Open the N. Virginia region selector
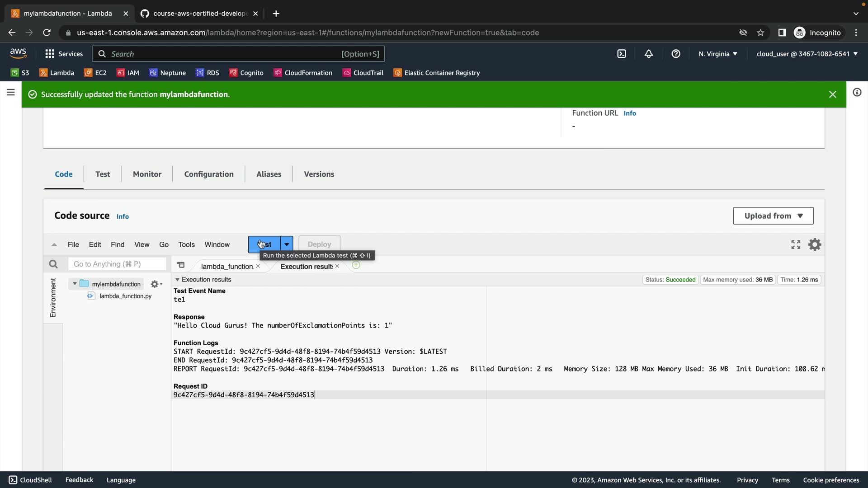The image size is (868, 488). click(x=717, y=54)
